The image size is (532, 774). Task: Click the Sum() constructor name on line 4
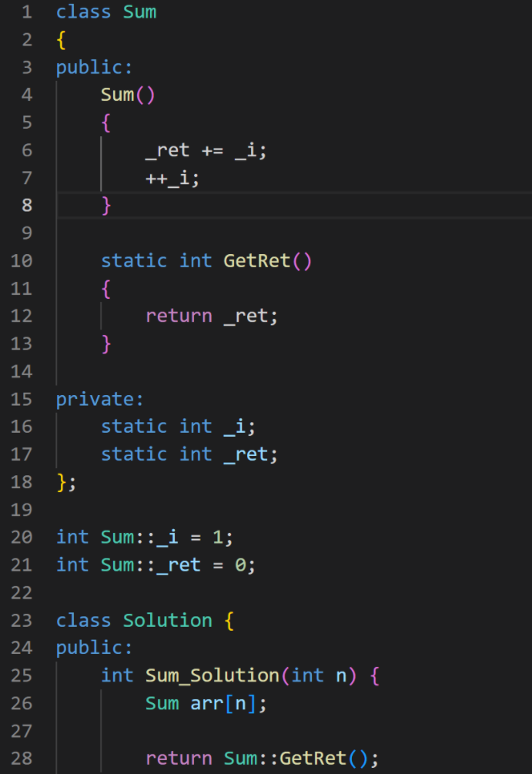coord(128,95)
